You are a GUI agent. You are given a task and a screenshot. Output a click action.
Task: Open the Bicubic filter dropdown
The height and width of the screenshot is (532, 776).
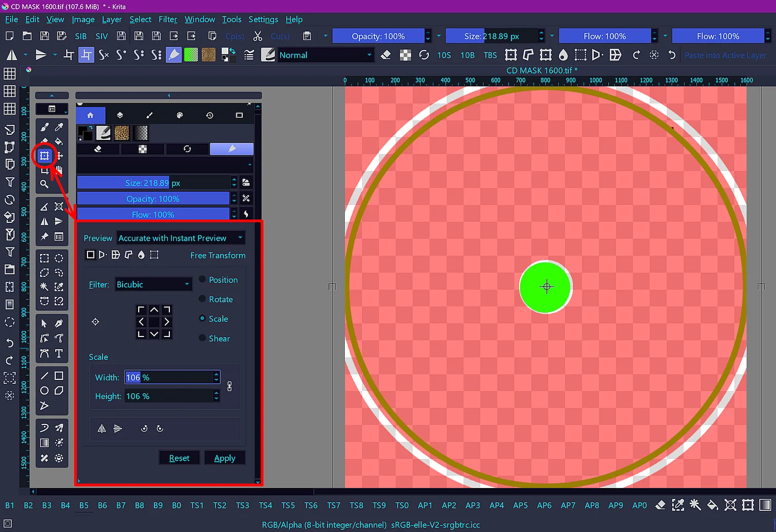pos(153,285)
